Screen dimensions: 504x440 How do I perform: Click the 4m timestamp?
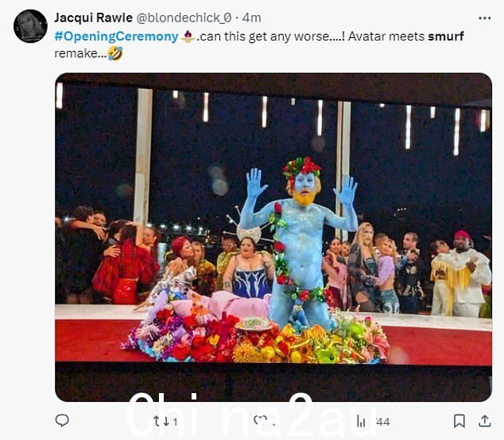click(252, 18)
